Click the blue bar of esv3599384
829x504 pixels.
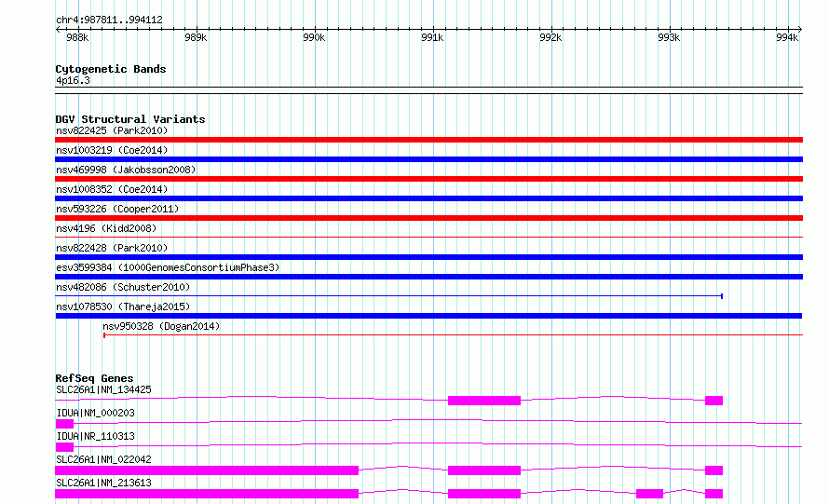click(x=428, y=277)
